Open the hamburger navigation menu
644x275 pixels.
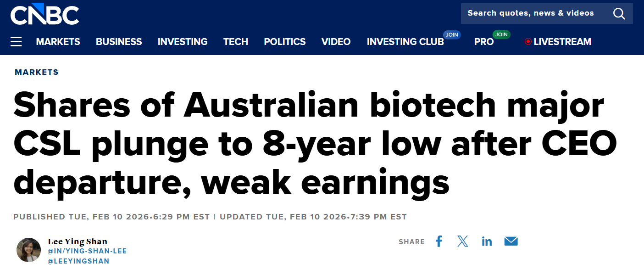pyautogui.click(x=16, y=41)
